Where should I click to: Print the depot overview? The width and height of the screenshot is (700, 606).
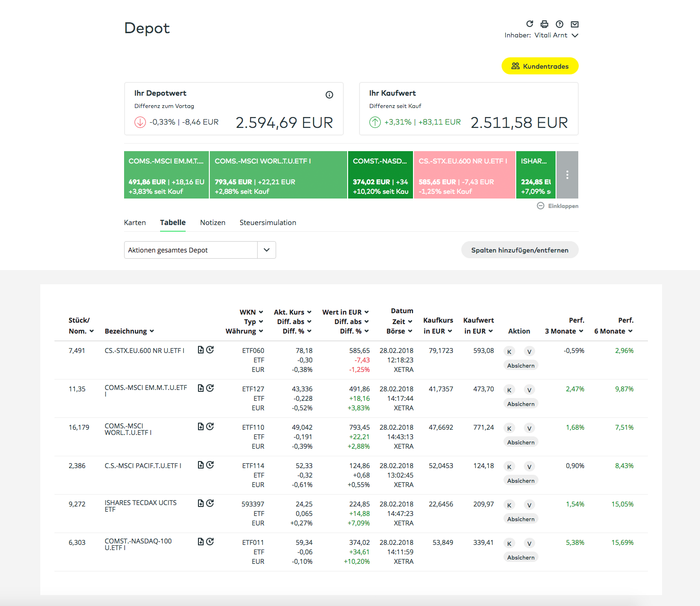tap(545, 24)
